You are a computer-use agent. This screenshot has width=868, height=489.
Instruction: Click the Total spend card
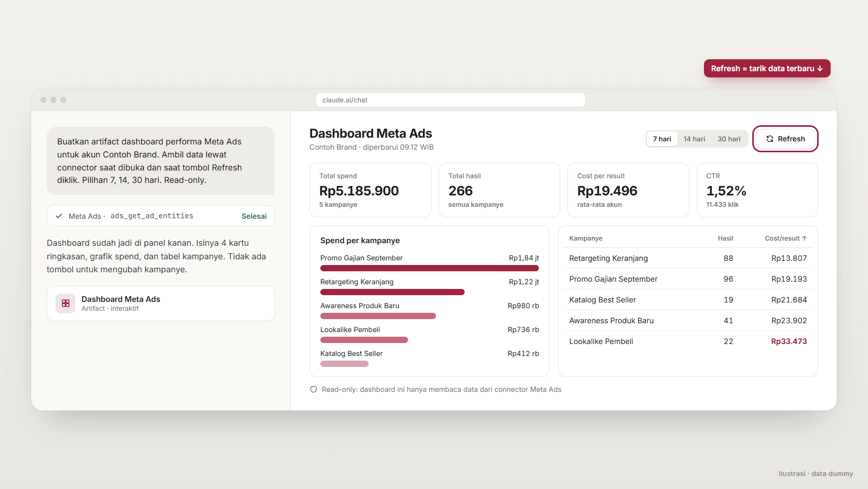pyautogui.click(x=370, y=190)
